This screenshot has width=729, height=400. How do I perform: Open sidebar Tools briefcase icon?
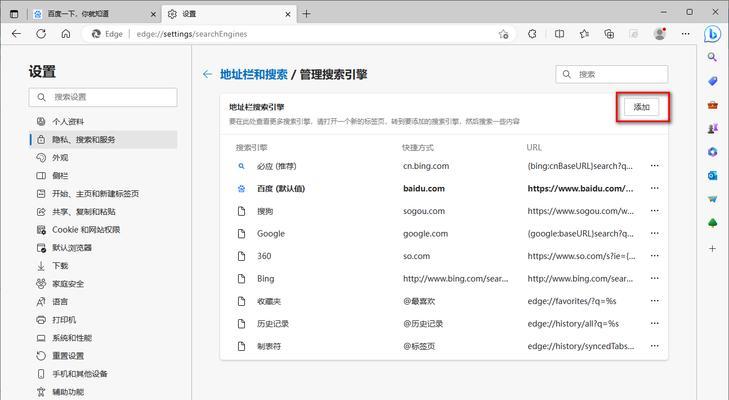[712, 105]
